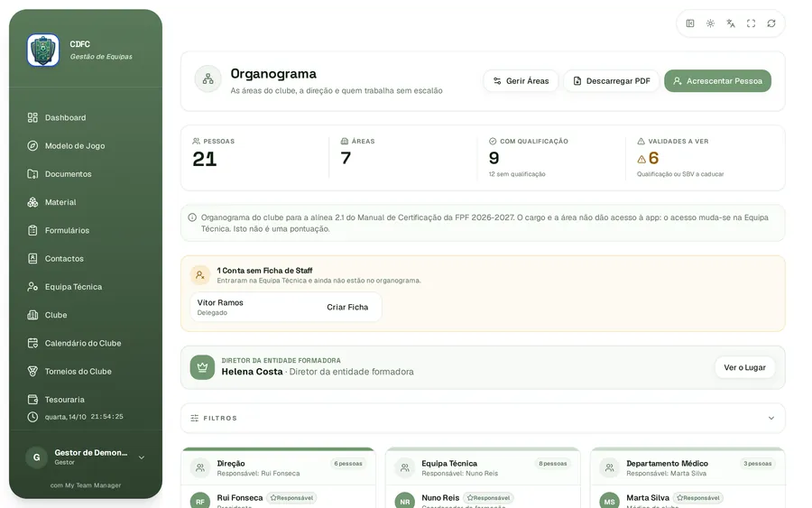Screen dimensions: 812x508
Task: Click the Organograma hierarchy icon in the header
Action: click(x=208, y=79)
